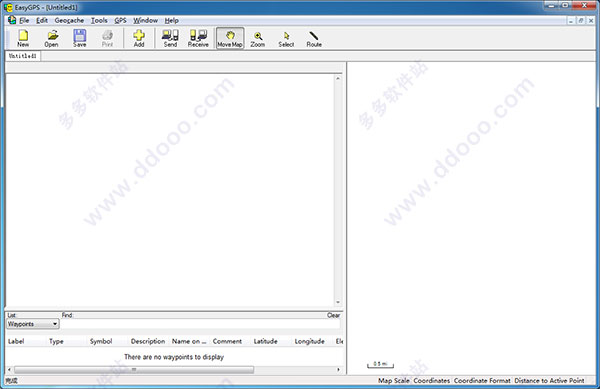Activate the Move Map hand tool

230,38
